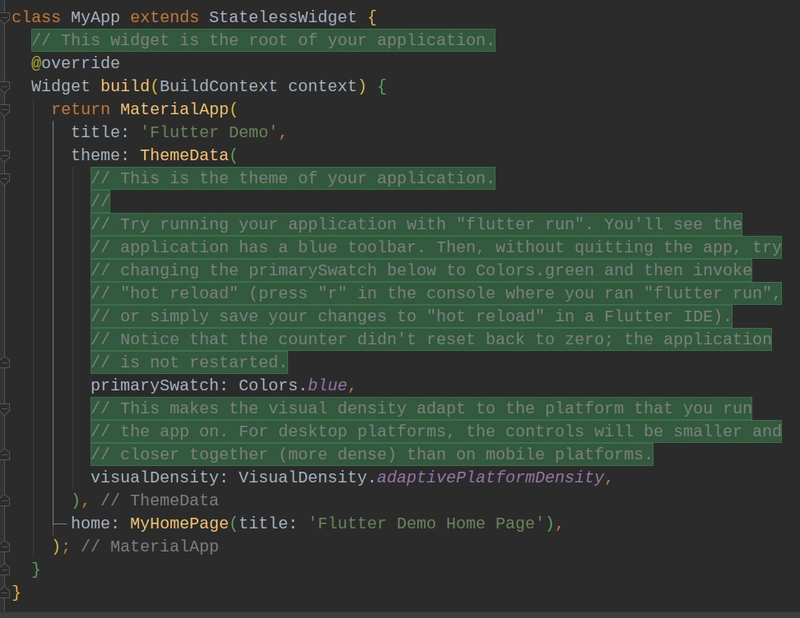
Task: Click the MaterialApp( constructor call
Action: [x=179, y=109]
